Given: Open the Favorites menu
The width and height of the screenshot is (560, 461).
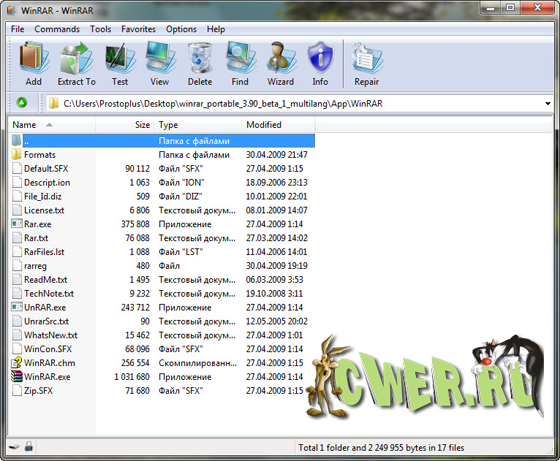Looking at the screenshot, I should (x=138, y=29).
